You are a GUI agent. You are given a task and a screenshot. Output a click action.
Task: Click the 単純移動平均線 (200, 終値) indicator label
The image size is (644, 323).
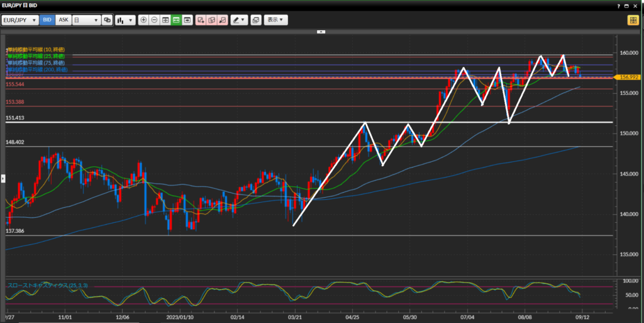coord(36,70)
